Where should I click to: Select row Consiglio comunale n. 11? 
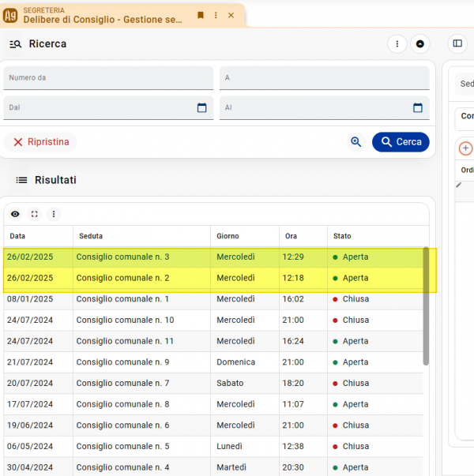(213, 341)
